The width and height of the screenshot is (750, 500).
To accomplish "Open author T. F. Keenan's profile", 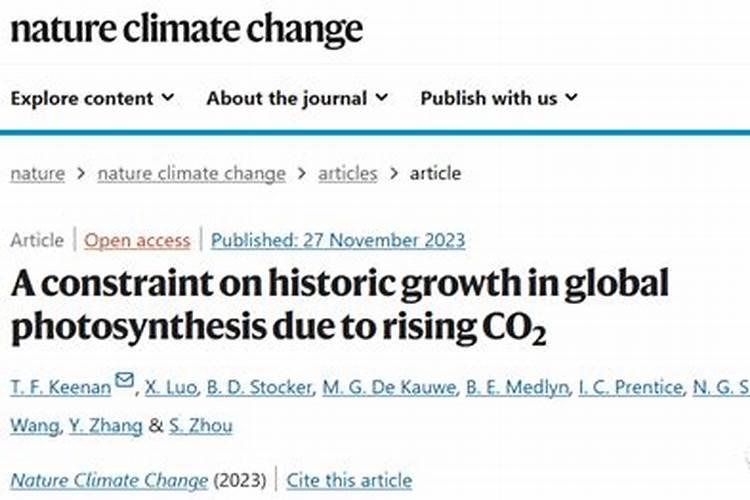I will click(61, 387).
